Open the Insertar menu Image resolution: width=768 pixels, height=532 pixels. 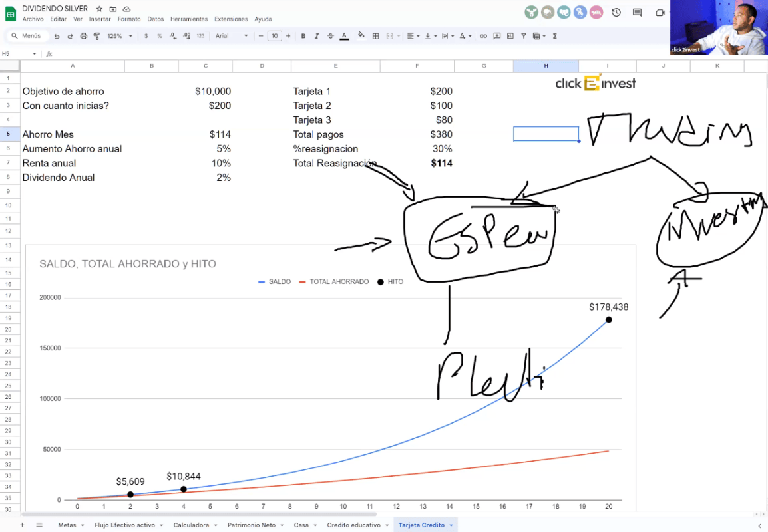pos(100,19)
